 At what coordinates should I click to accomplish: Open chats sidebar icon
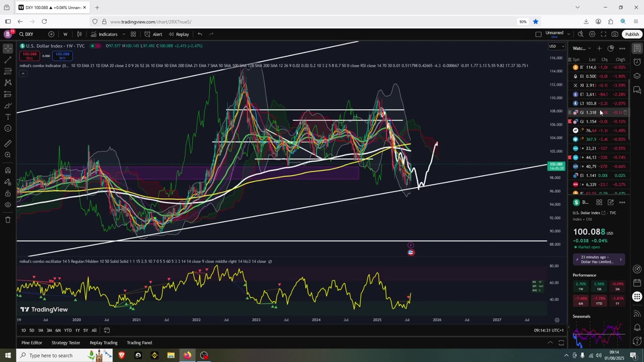point(637,90)
